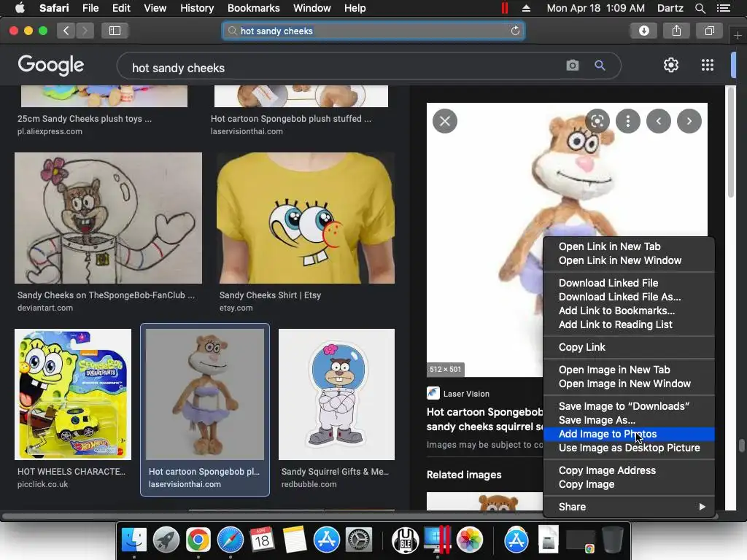Image resolution: width=747 pixels, height=560 pixels.
Task: Open the three-dot more options in preview
Action: coord(628,122)
